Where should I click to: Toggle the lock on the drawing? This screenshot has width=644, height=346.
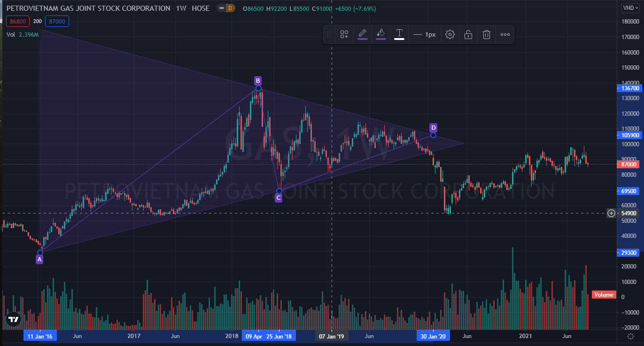[x=468, y=34]
